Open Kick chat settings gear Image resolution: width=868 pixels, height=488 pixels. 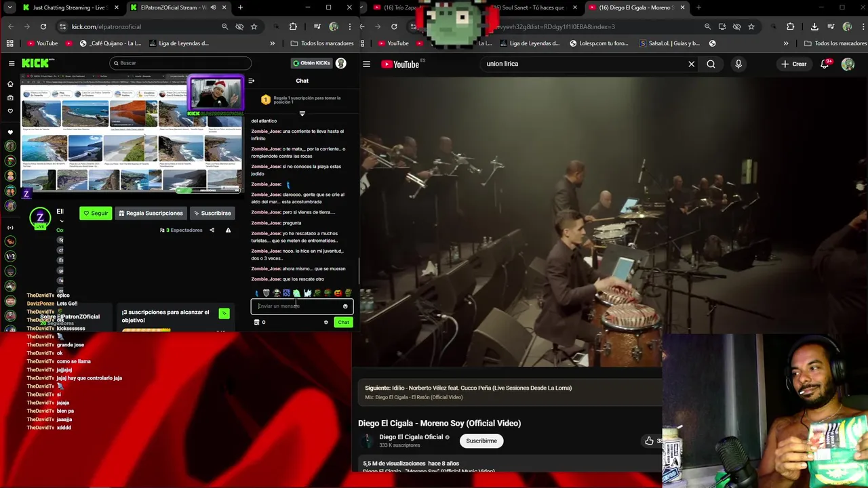[326, 322]
